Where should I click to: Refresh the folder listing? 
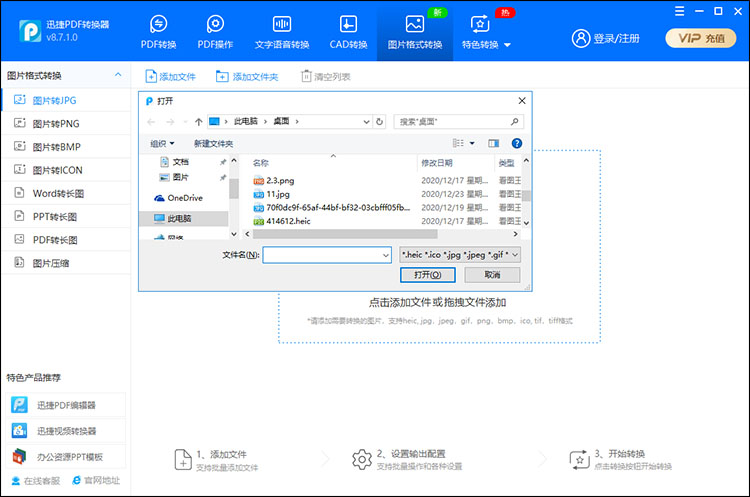(x=379, y=122)
